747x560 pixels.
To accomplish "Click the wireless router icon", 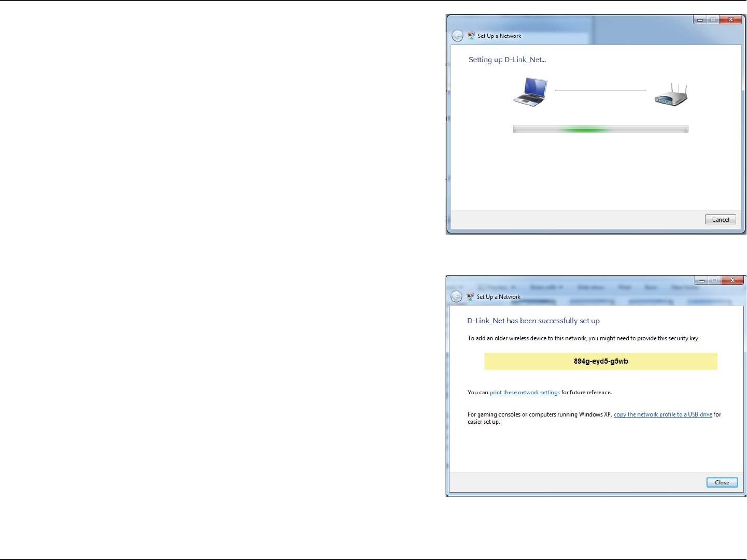I will [671, 95].
